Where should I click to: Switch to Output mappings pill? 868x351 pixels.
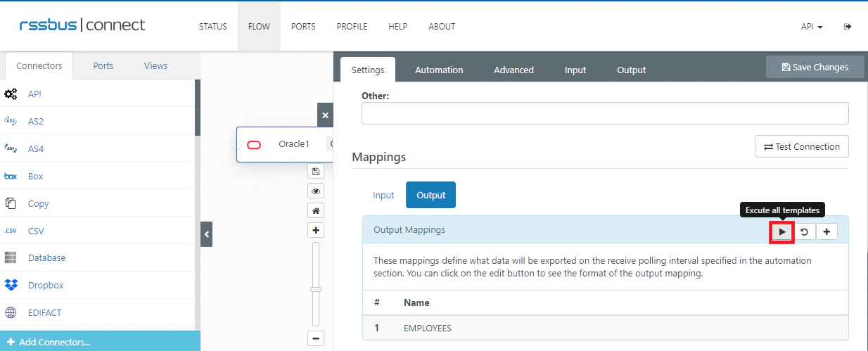point(430,195)
